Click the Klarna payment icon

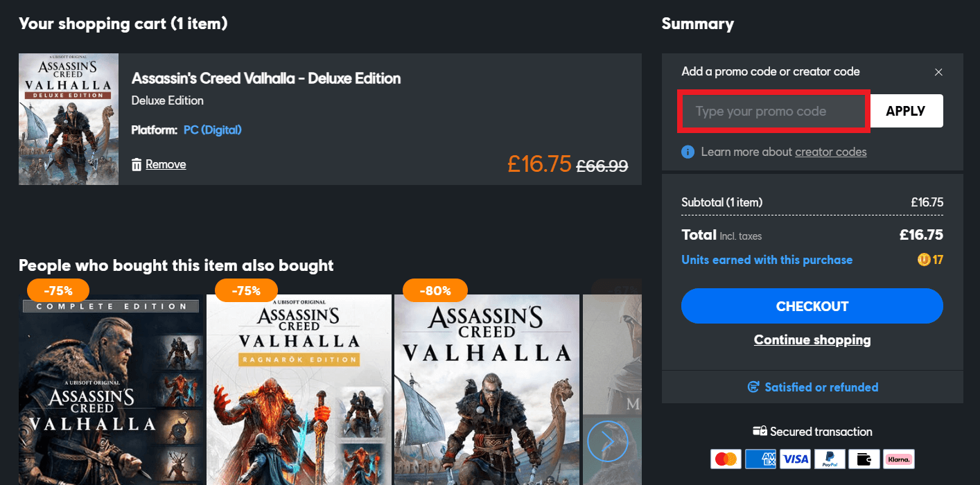pyautogui.click(x=898, y=459)
